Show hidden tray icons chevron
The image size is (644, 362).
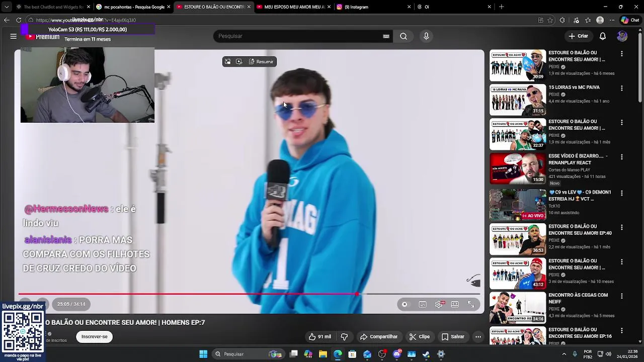coord(563,354)
